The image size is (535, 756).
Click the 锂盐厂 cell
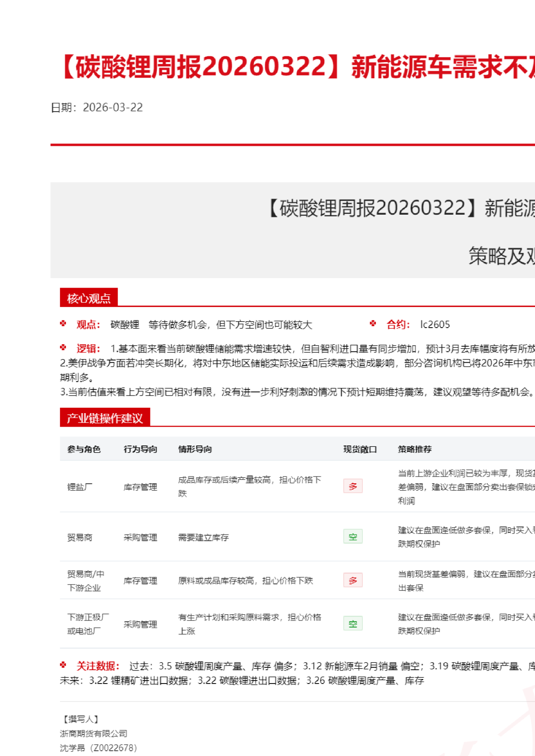click(80, 487)
